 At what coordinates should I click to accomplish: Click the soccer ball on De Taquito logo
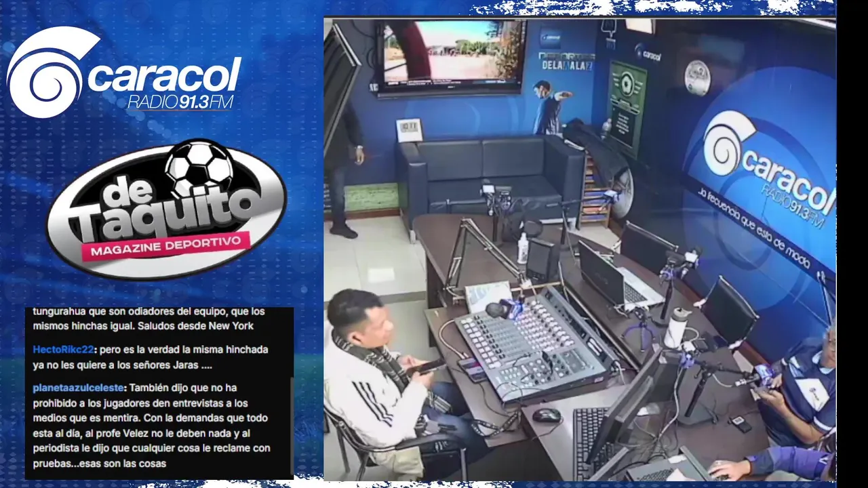(198, 168)
